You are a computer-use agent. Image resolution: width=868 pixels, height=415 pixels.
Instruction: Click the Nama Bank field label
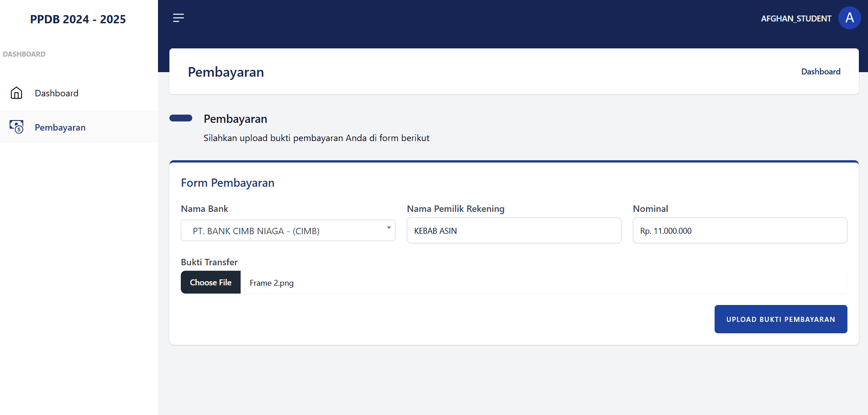click(205, 209)
